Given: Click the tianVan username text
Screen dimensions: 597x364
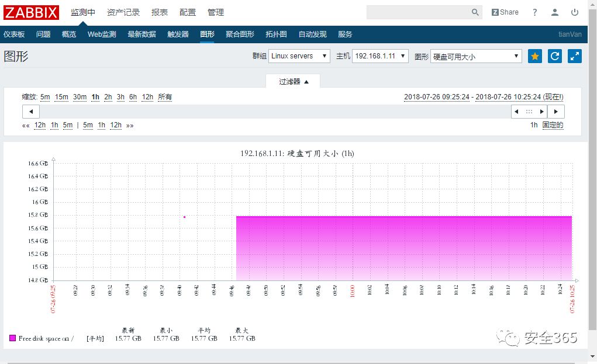Looking at the screenshot, I should pyautogui.click(x=570, y=34).
